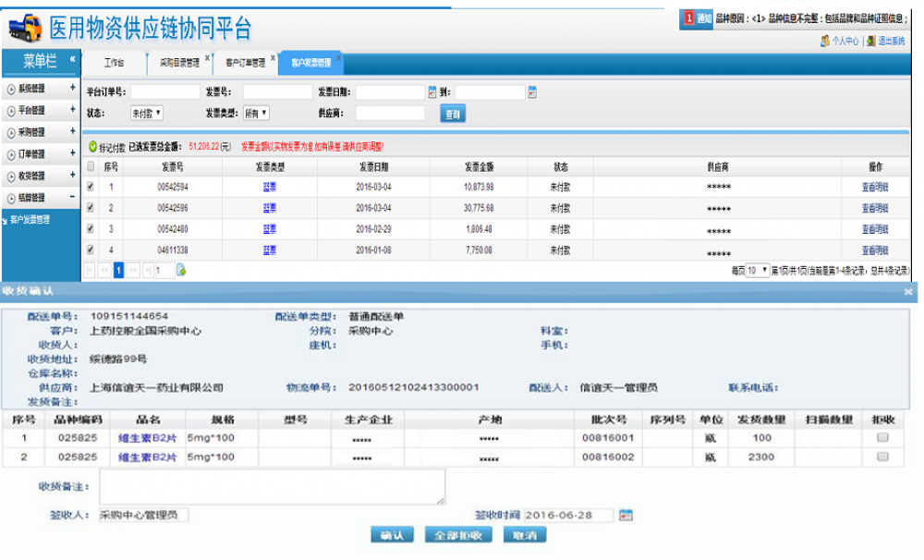Check 拒收 box for batch 00816001

click(882, 438)
